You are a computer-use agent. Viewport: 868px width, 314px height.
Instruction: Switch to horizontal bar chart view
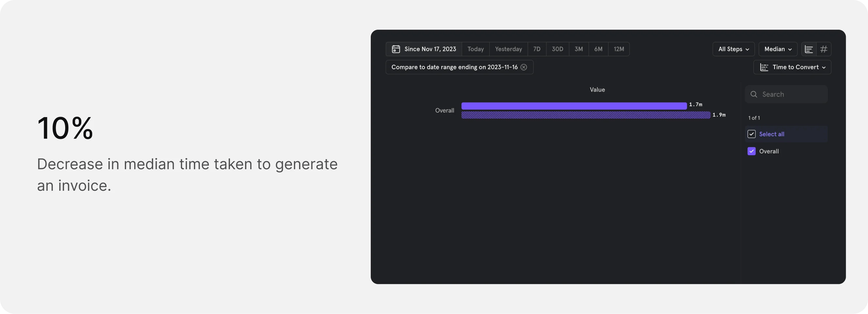click(809, 49)
